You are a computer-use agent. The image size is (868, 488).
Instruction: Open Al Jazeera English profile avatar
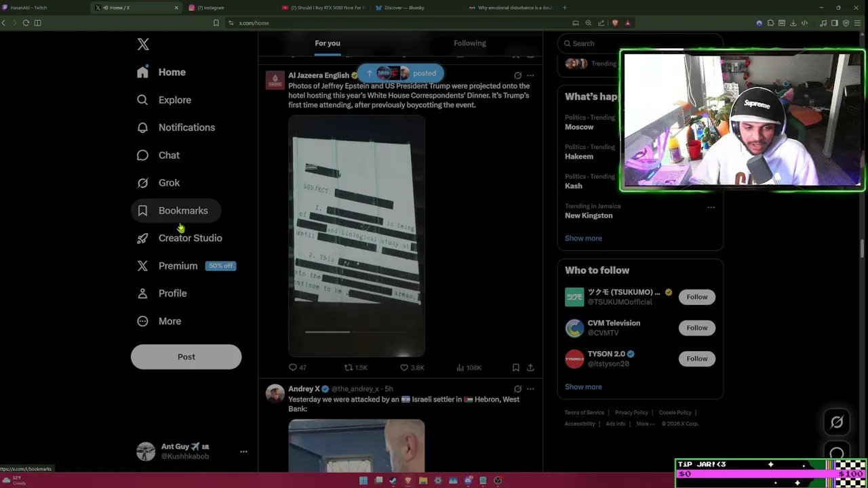(x=275, y=81)
